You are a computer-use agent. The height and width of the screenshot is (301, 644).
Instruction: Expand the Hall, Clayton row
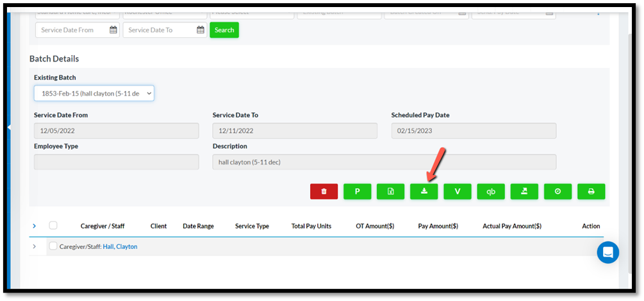34,246
